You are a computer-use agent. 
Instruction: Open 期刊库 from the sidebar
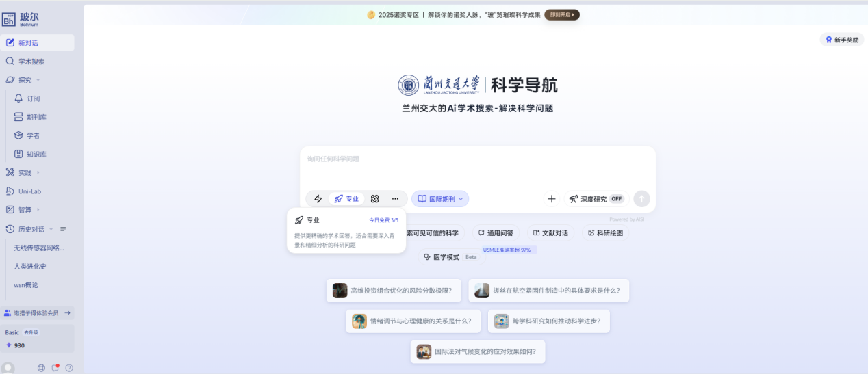(x=36, y=117)
